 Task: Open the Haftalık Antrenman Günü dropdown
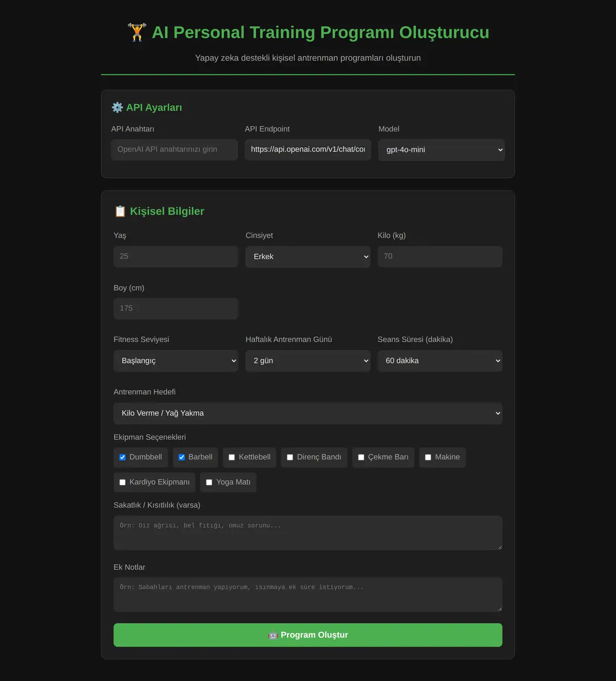click(308, 361)
